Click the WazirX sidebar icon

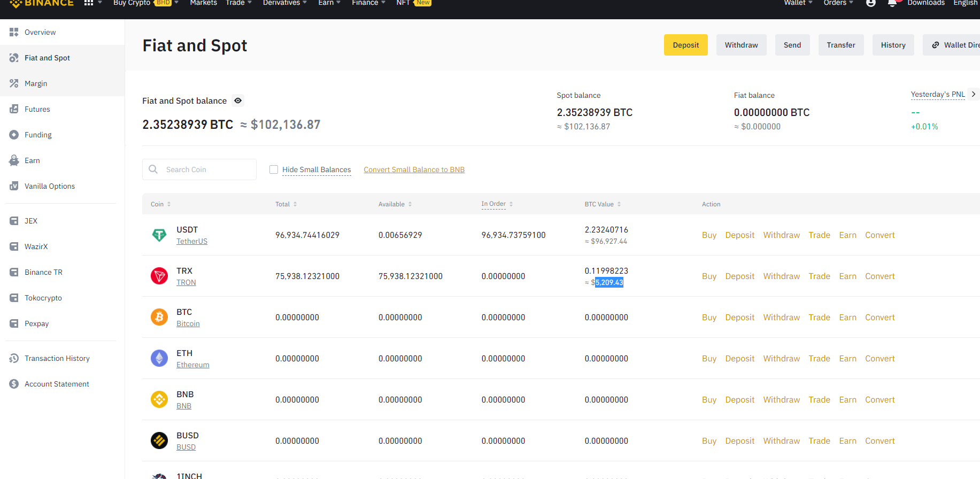(x=14, y=246)
